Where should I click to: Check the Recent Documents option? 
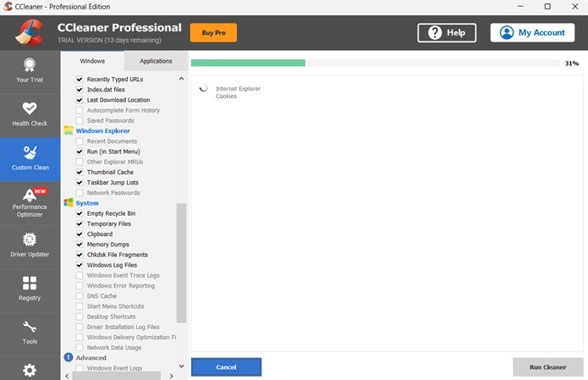(80, 141)
